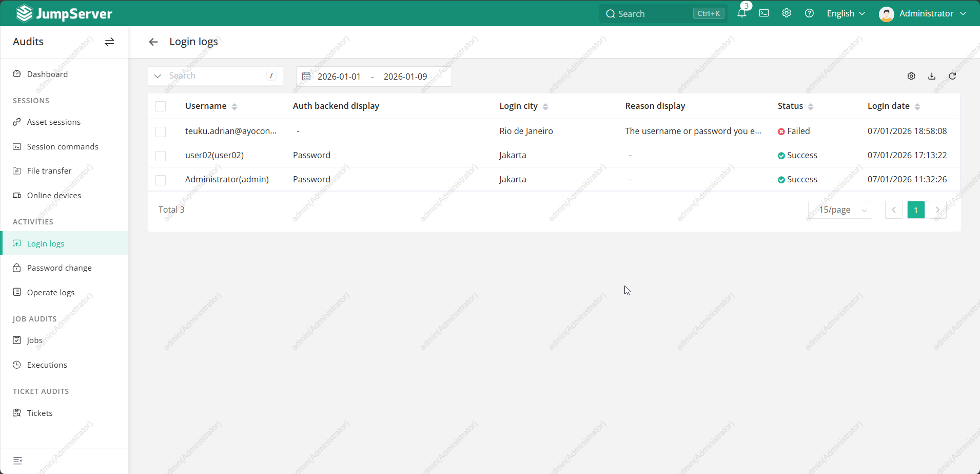
Task: Select the user02 row checkbox
Action: (x=161, y=156)
